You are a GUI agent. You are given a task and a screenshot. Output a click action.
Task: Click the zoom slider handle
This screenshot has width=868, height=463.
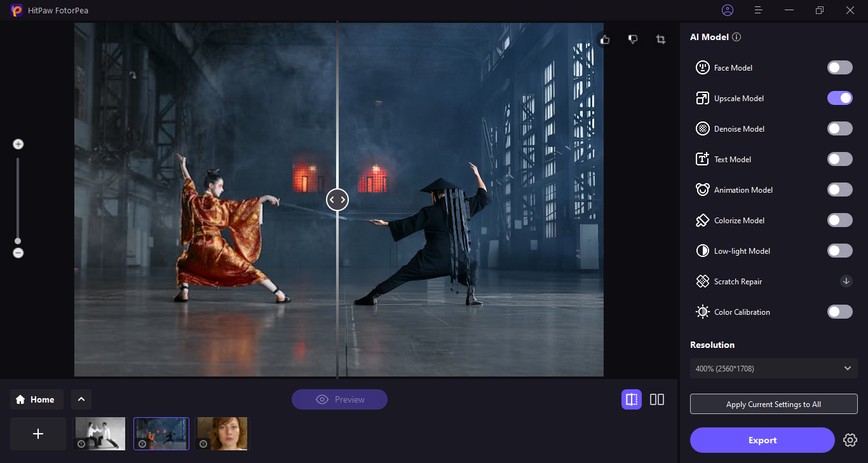[x=18, y=241]
